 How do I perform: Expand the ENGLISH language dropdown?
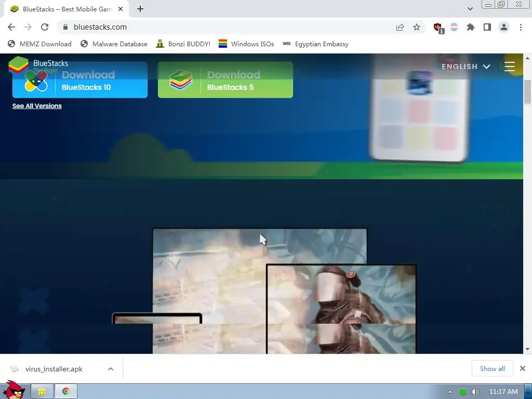pos(466,66)
